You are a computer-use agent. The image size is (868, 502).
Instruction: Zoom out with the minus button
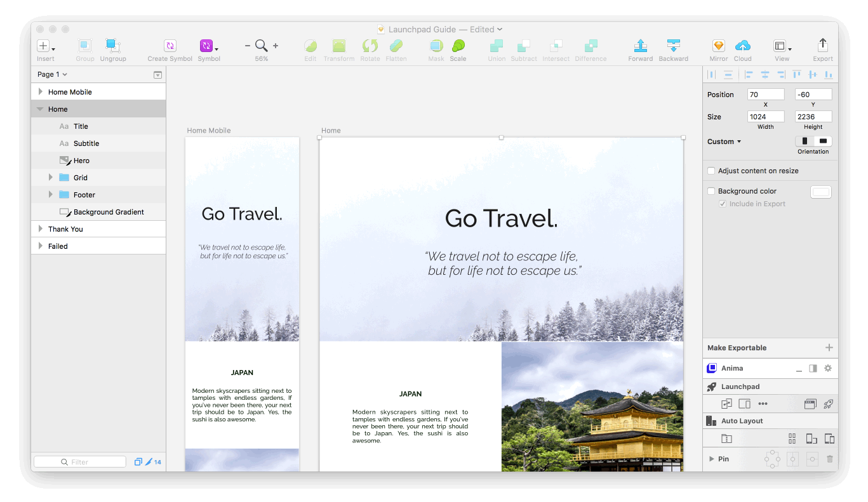[248, 46]
